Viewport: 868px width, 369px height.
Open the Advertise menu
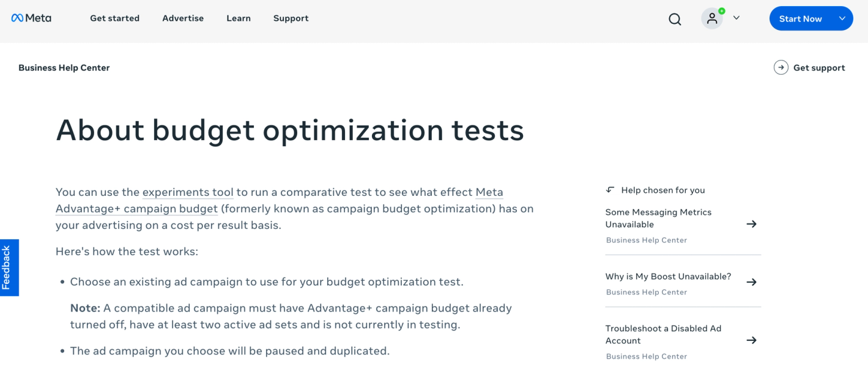coord(183,18)
